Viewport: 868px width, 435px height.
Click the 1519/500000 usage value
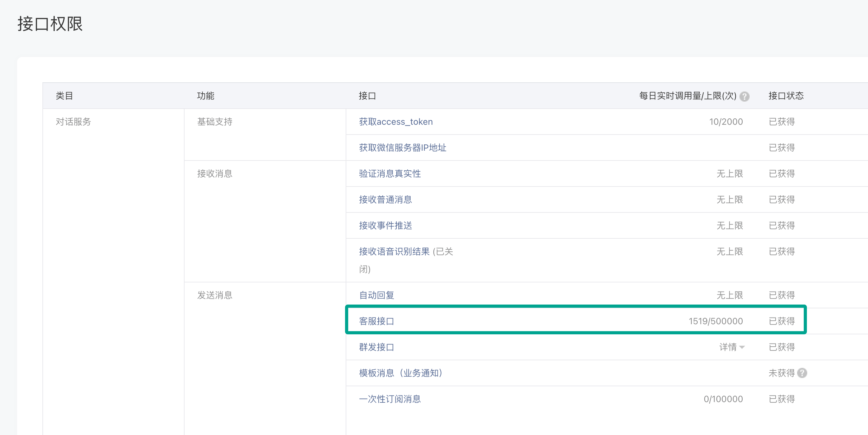pyautogui.click(x=715, y=321)
